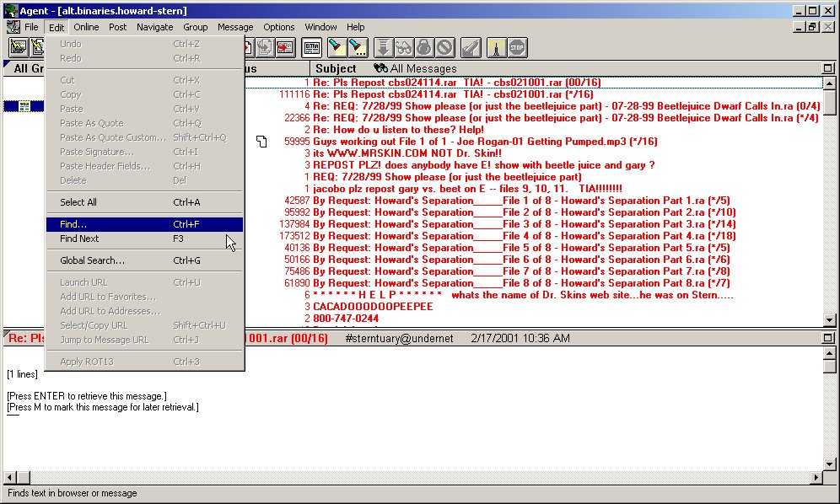
Task: Click the binoculars icon beside All Messages
Action: 380,68
